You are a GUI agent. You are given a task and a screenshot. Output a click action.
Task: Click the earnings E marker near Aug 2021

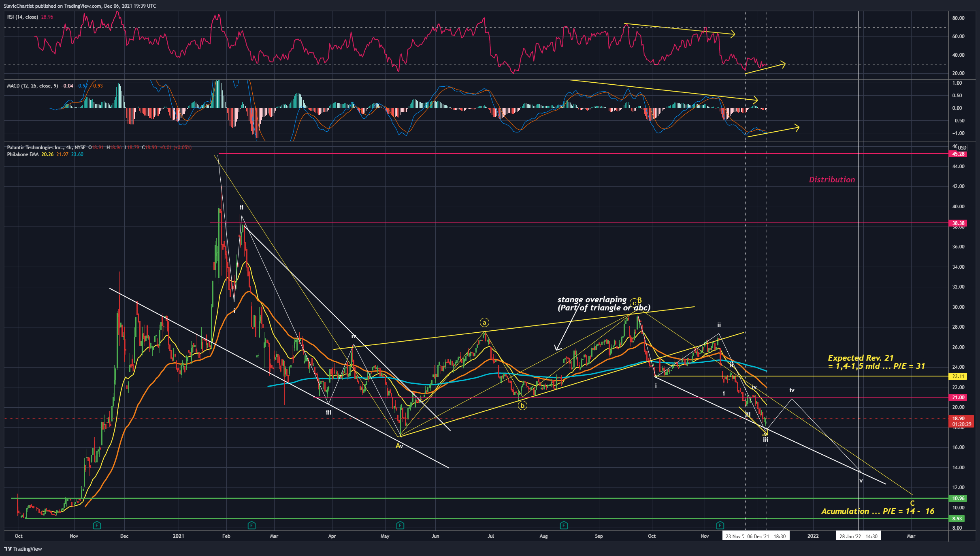pyautogui.click(x=564, y=526)
